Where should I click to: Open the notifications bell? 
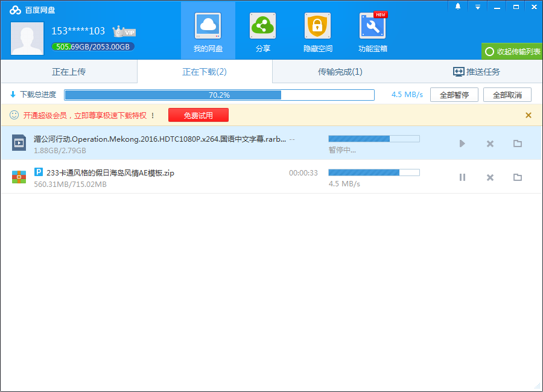pyautogui.click(x=458, y=7)
